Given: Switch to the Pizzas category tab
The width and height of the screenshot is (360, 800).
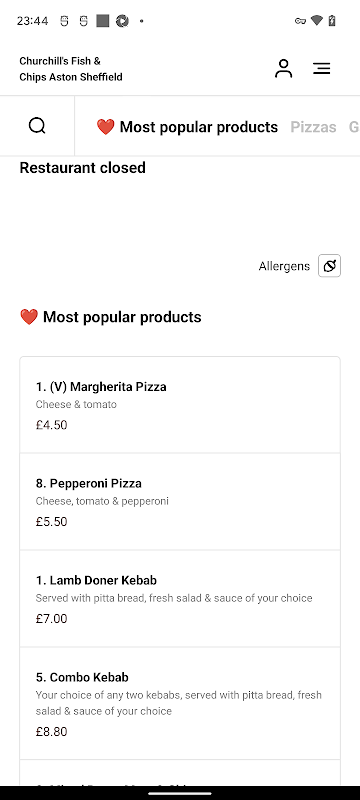Looking at the screenshot, I should [313, 127].
